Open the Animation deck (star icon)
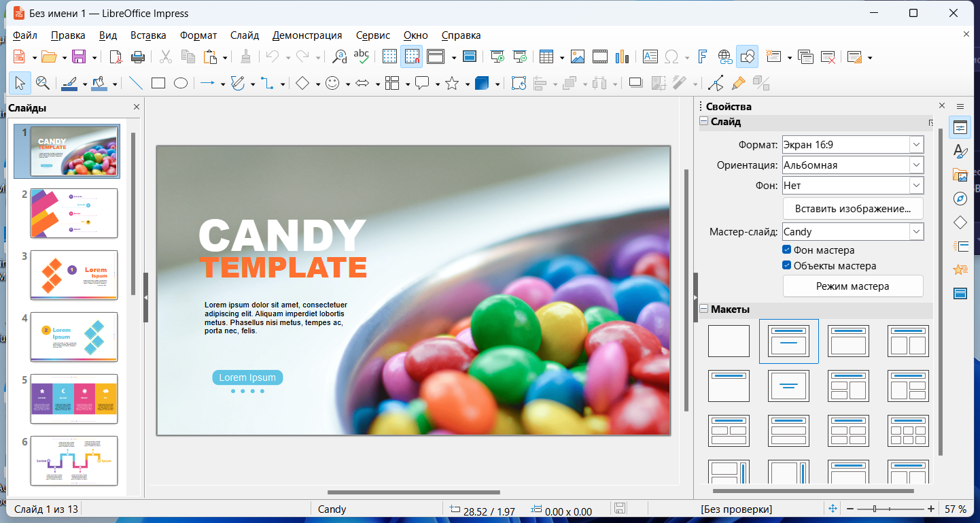The width and height of the screenshot is (980, 523). pos(960,269)
